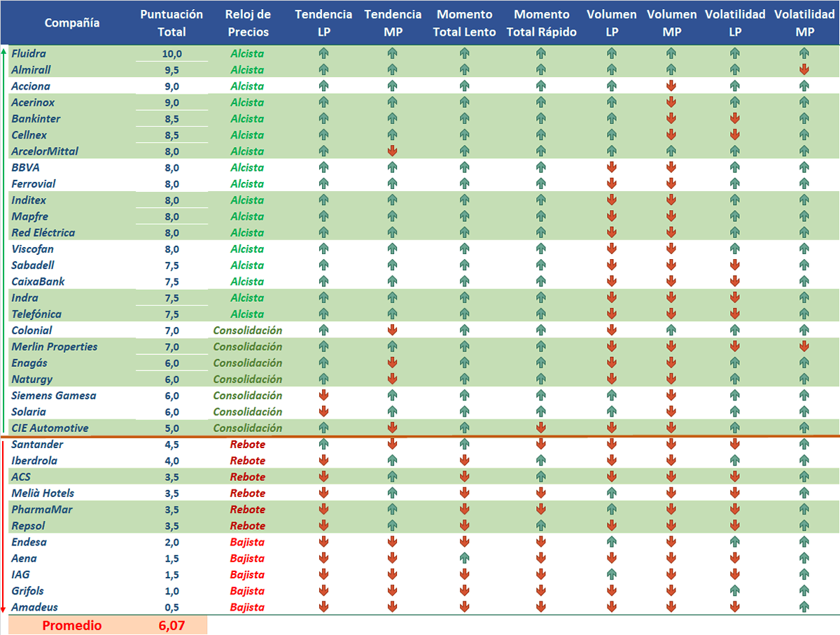The width and height of the screenshot is (840, 635).
Task: Click Almirall's red Volatilidad MP down arrow
Action: [x=804, y=69]
